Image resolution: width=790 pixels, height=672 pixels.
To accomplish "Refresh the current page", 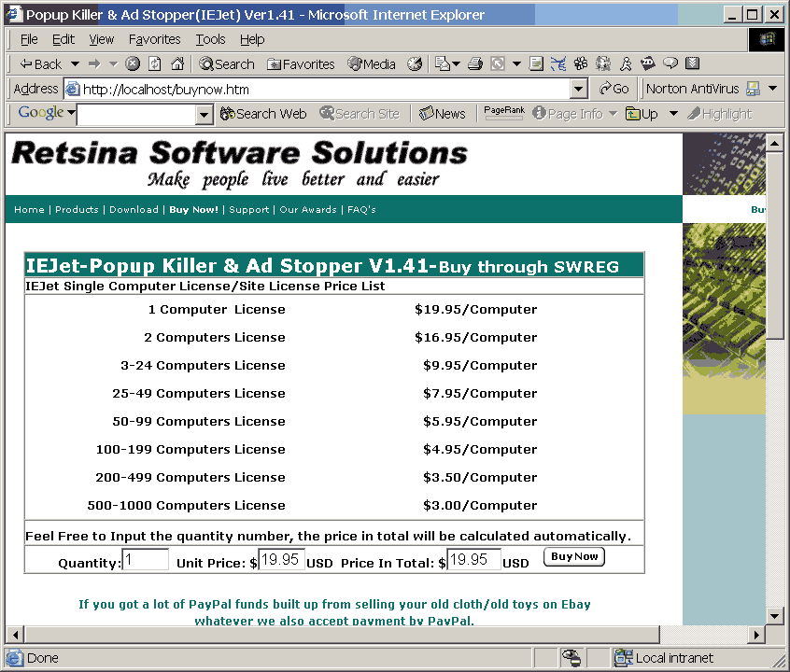I will [x=155, y=63].
